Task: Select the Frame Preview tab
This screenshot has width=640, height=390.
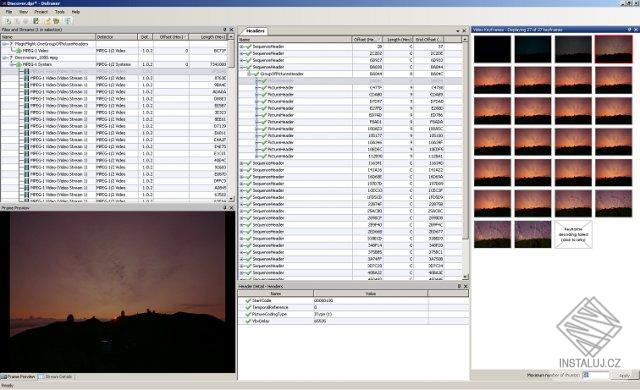Action: tap(18, 377)
